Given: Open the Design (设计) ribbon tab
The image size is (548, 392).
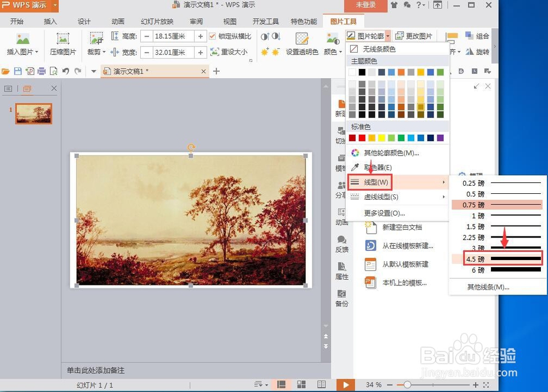Looking at the screenshot, I should click(84, 22).
